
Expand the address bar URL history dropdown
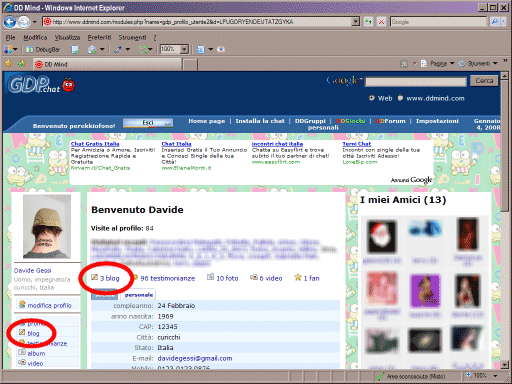pyautogui.click(x=356, y=22)
